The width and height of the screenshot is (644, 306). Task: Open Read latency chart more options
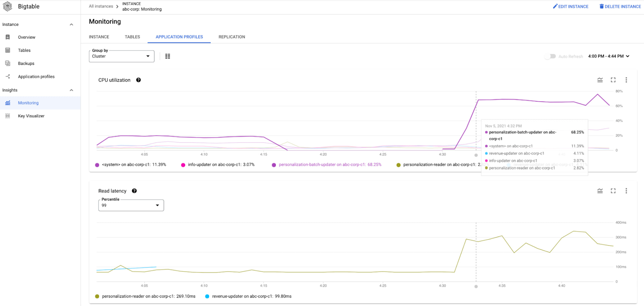[x=626, y=191]
